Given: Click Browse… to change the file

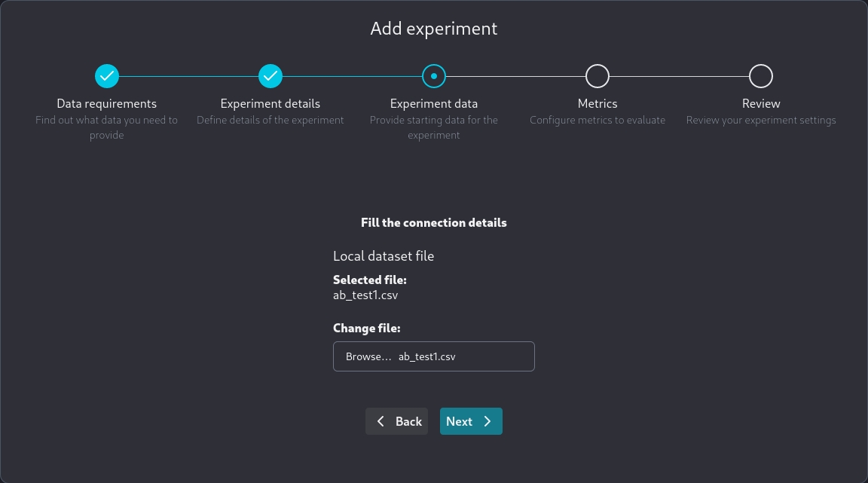Looking at the screenshot, I should click(368, 356).
